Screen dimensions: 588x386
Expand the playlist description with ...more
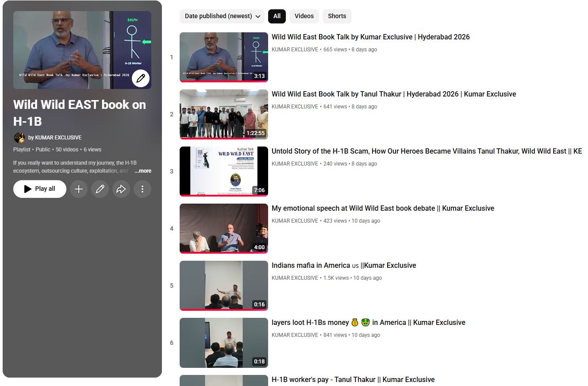[x=143, y=171]
